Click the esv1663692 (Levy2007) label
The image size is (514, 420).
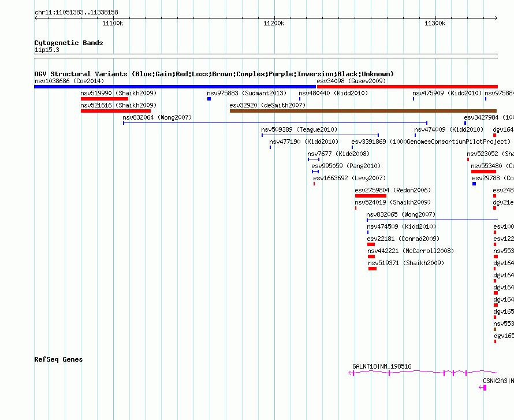click(x=349, y=178)
